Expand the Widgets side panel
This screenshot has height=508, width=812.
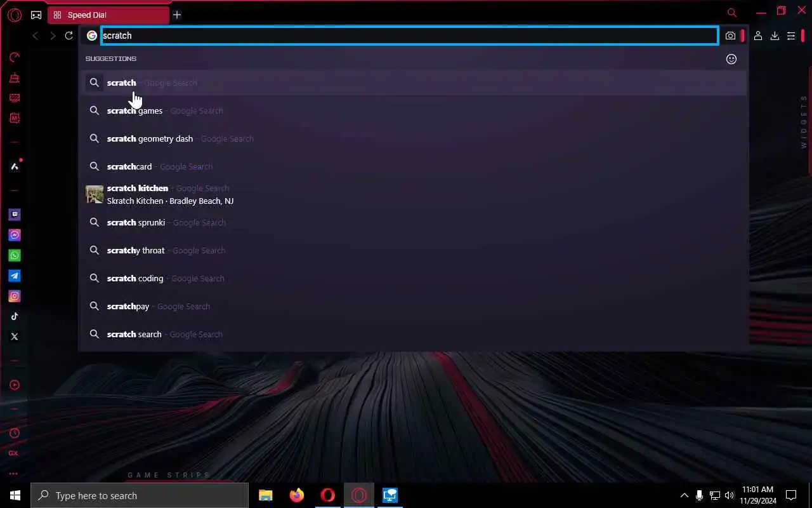[x=804, y=122]
